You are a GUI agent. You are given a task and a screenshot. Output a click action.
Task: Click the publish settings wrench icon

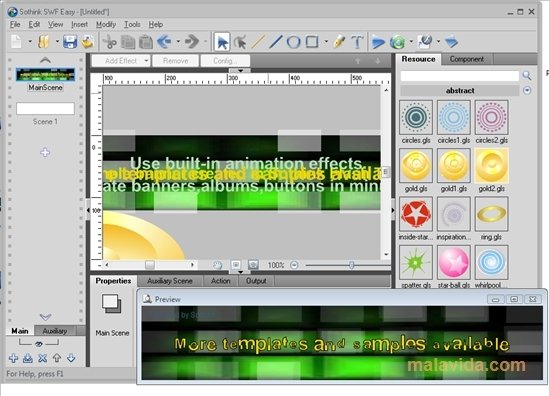(x=425, y=42)
